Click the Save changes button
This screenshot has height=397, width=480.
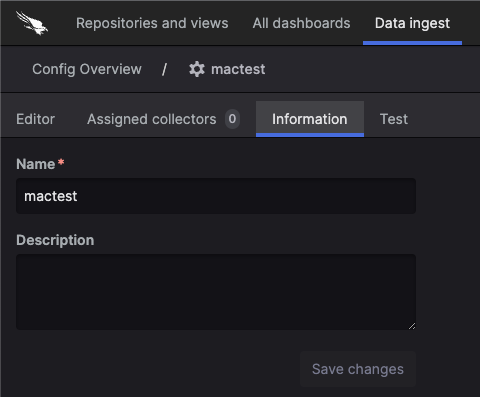tap(358, 369)
